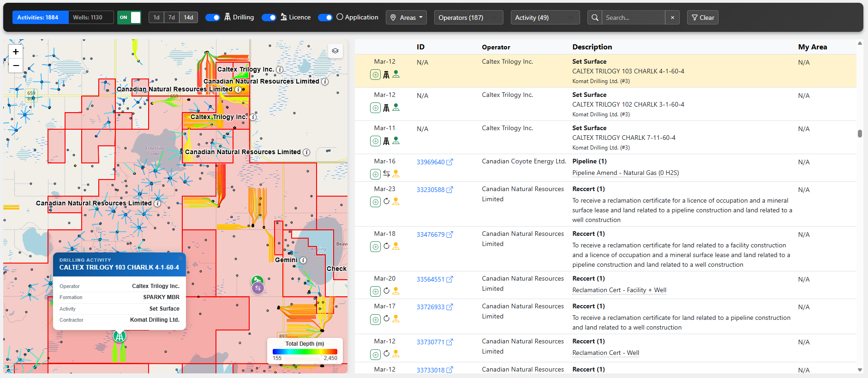Click the Operator column header

pyautogui.click(x=496, y=47)
